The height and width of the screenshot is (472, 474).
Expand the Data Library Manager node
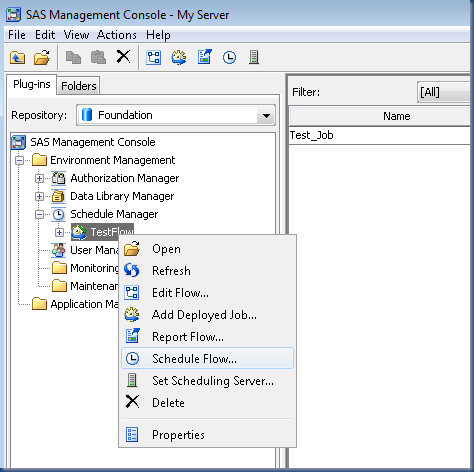coord(39,196)
